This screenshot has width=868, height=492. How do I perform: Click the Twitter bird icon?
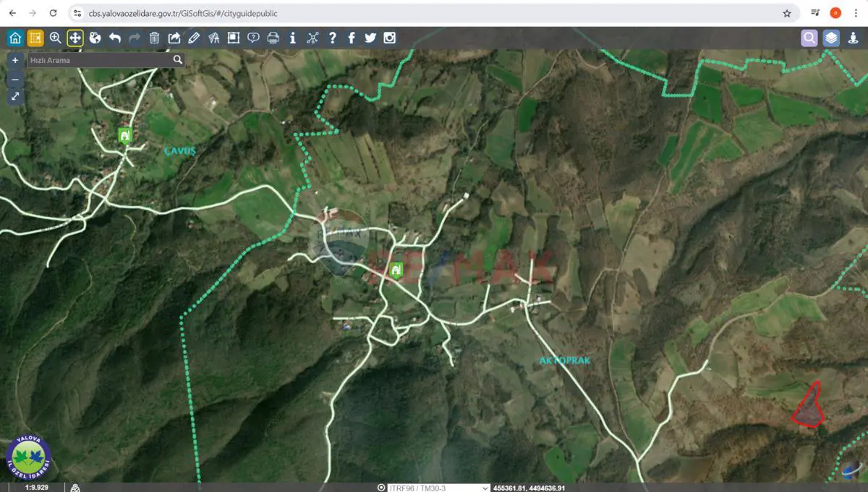[370, 38]
